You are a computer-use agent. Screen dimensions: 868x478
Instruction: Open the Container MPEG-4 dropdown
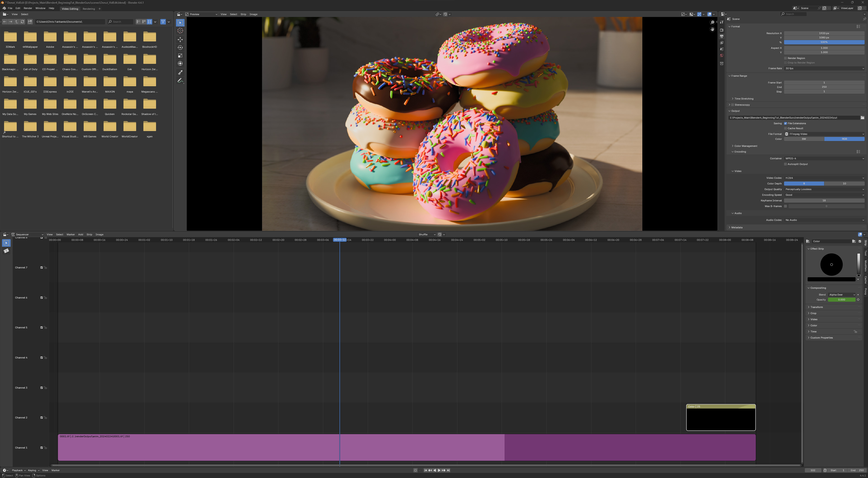[x=824, y=158]
